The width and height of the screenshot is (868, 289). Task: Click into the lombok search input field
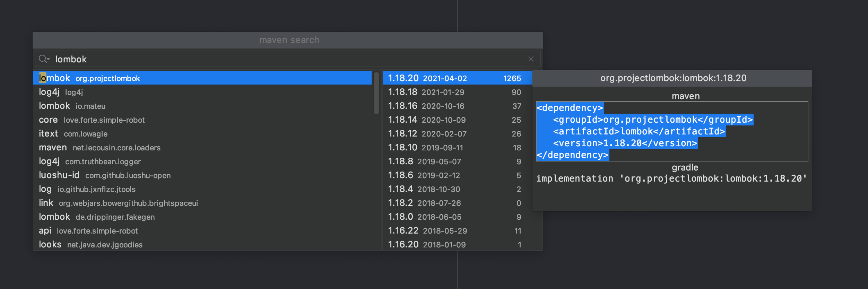[288, 59]
